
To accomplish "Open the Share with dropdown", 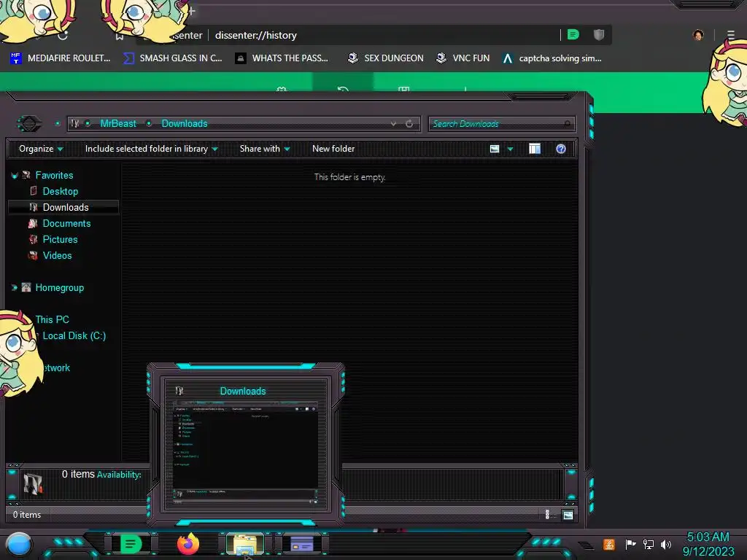I will (x=265, y=149).
